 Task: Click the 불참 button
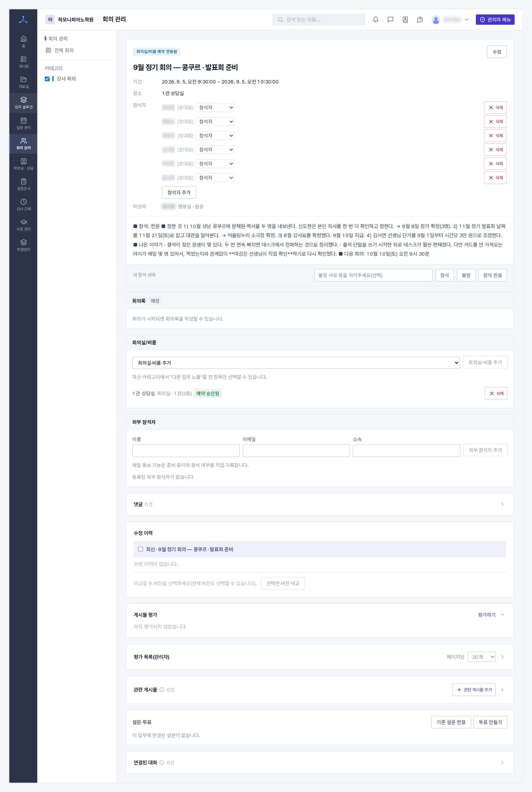pos(466,275)
